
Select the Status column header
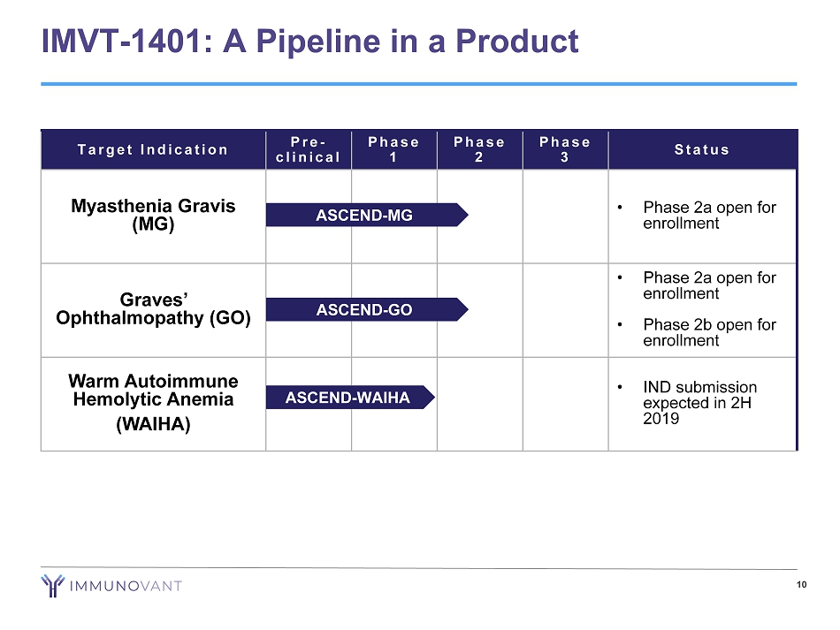[x=702, y=149]
